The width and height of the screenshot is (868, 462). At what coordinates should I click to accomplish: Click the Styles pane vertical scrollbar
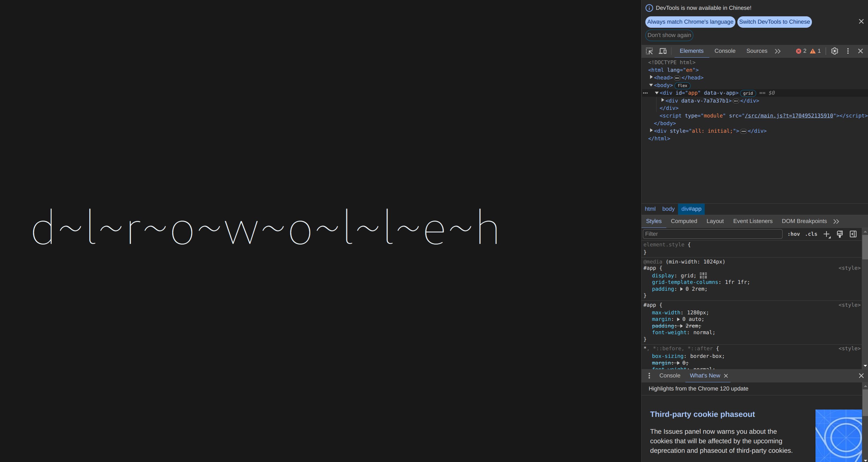click(865, 248)
